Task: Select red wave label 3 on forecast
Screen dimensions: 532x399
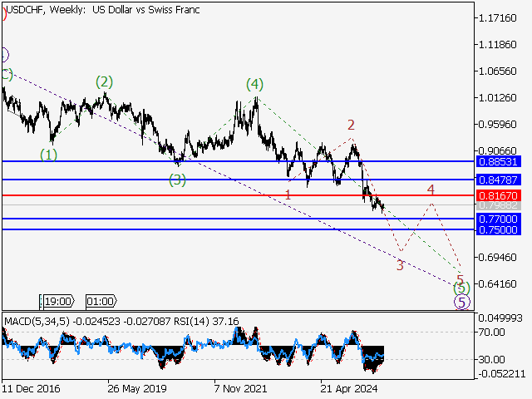Action: (400, 266)
